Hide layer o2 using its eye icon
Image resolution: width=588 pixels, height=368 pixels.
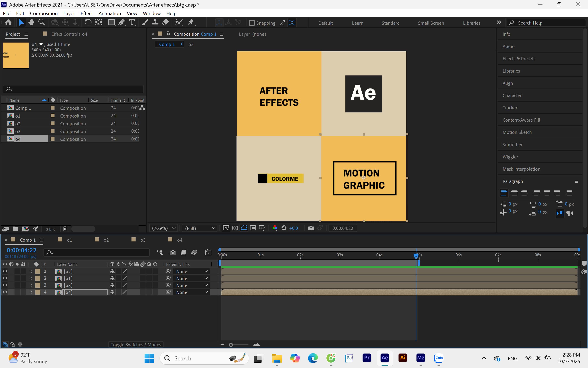(x=5, y=271)
